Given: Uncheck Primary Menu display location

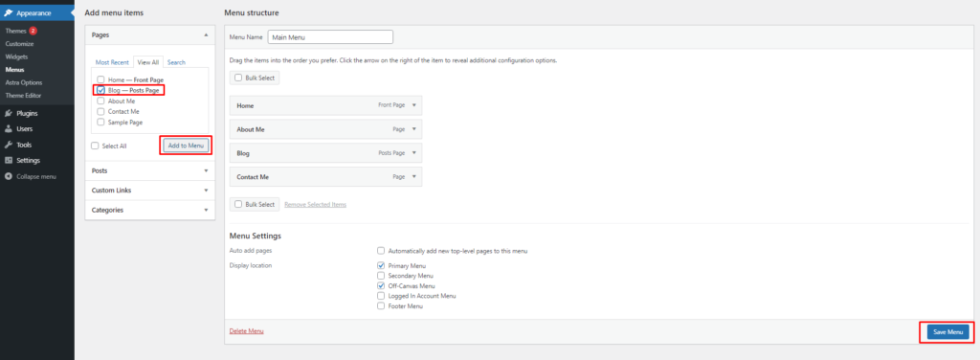Looking at the screenshot, I should click(x=381, y=265).
